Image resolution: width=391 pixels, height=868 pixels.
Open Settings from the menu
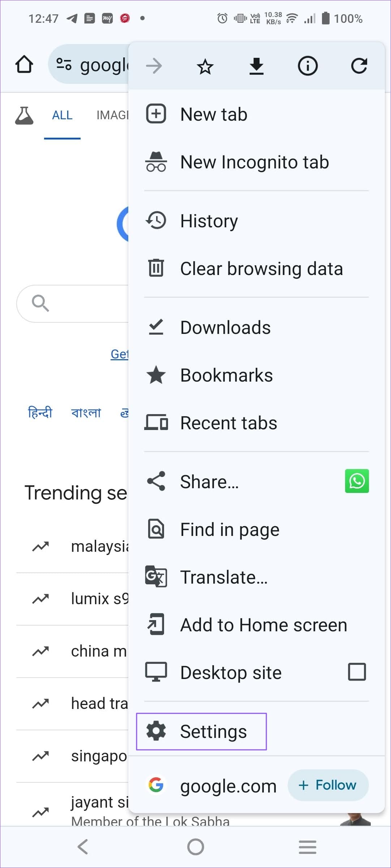(x=213, y=731)
